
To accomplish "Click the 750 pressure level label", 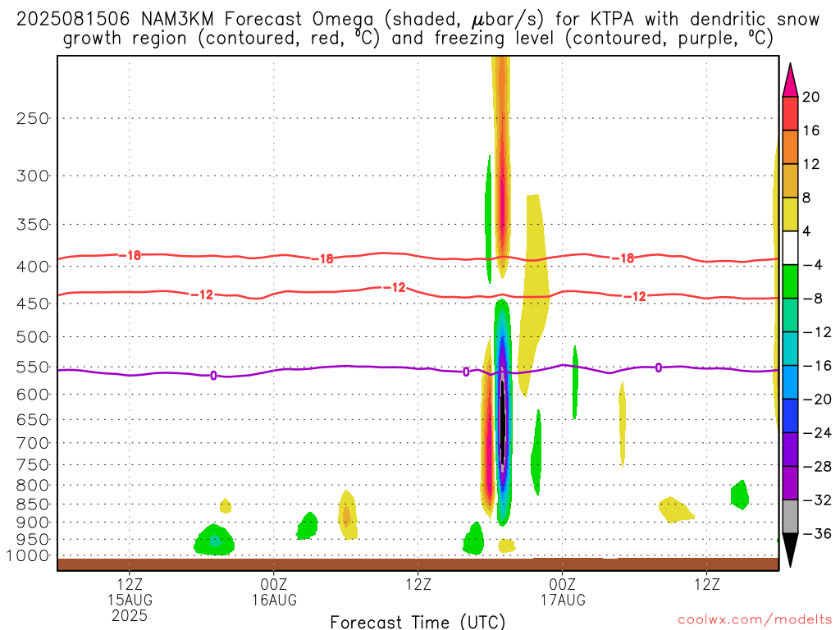I will point(33,465).
